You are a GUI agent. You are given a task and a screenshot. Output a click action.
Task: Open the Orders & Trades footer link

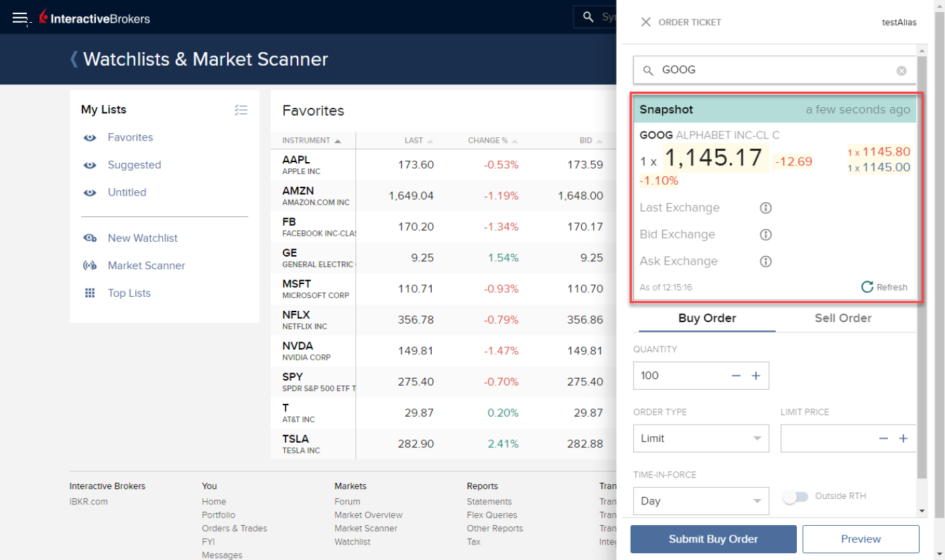point(235,529)
